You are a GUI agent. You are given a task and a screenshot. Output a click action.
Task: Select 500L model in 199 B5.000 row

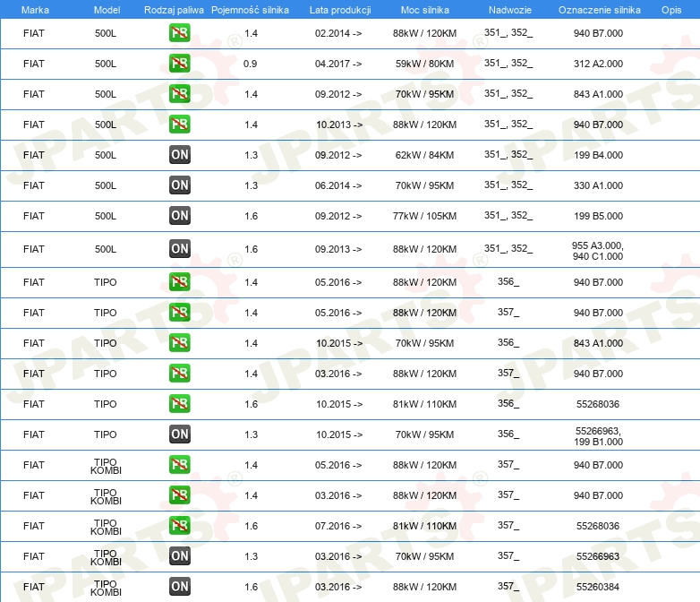106,216
